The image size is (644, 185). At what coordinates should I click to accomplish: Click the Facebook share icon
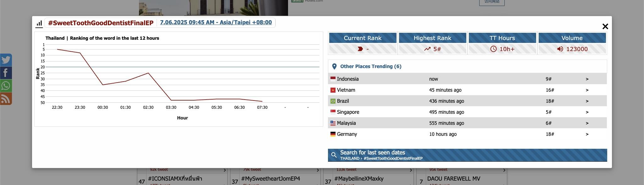[6, 73]
